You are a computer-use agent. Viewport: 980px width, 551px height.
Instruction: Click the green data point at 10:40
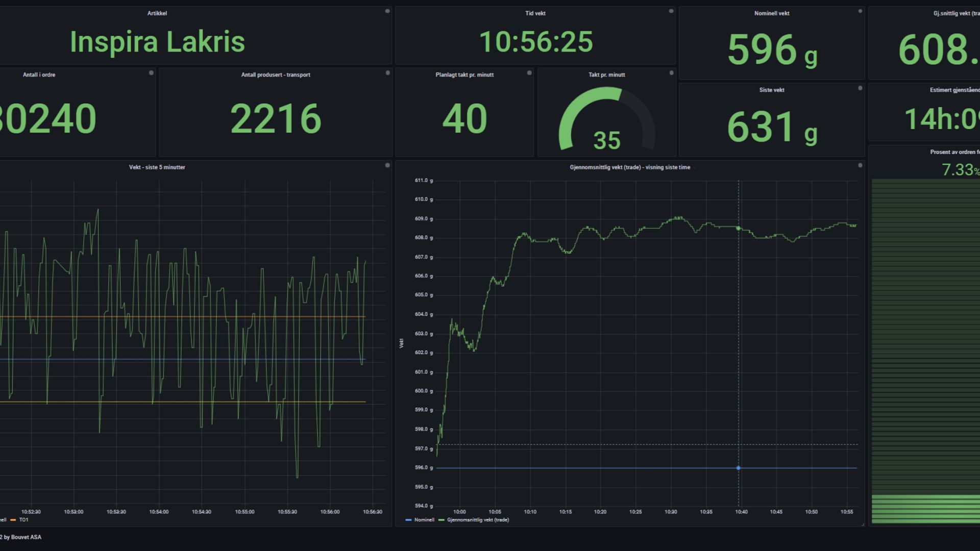coord(738,229)
